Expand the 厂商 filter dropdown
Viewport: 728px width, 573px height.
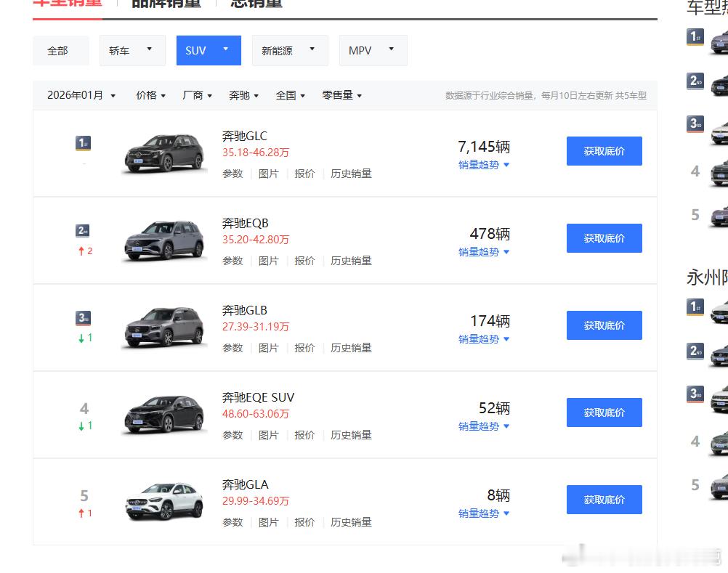197,95
